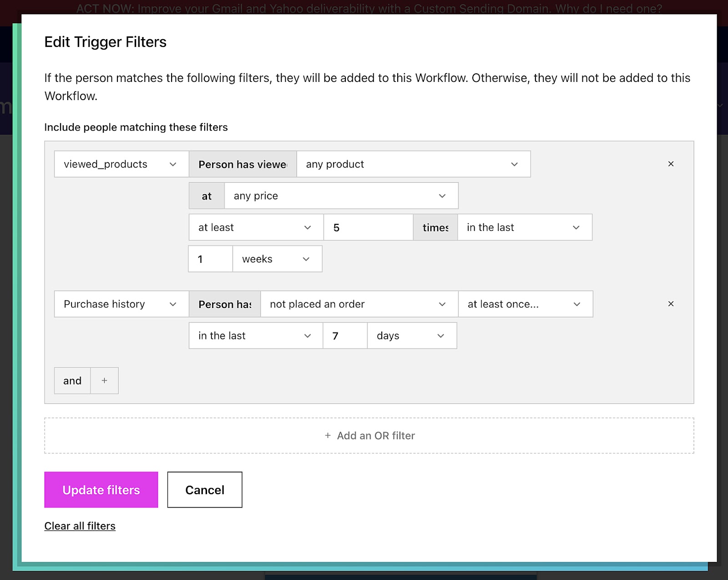This screenshot has width=728, height=580.
Task: Remove the viewed_products filter row
Action: 671,164
